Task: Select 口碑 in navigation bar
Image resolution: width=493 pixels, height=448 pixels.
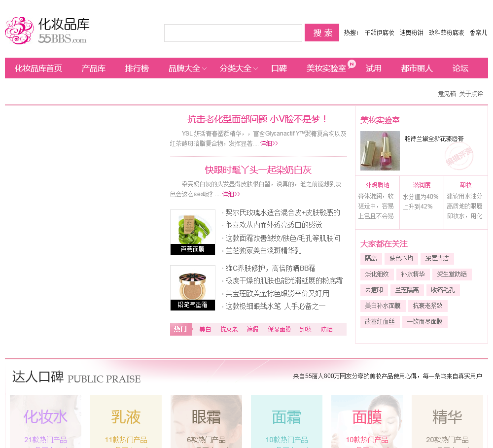Action: (x=279, y=68)
